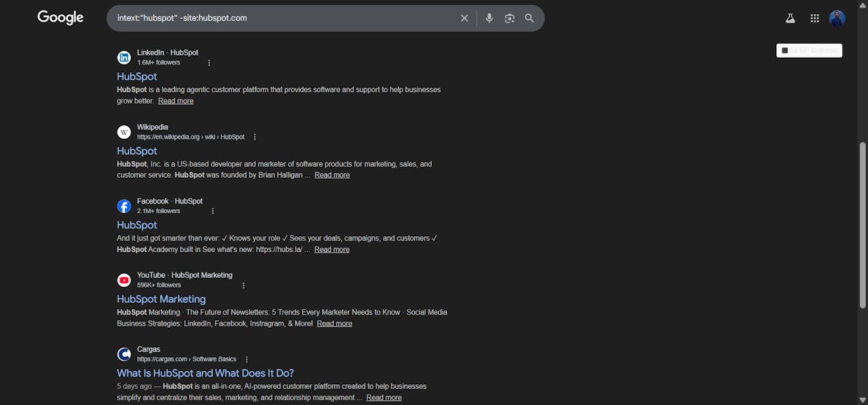Click 'YouTube · HubSpot Marketing' source name
Image resolution: width=868 pixels, height=405 pixels.
point(185,276)
